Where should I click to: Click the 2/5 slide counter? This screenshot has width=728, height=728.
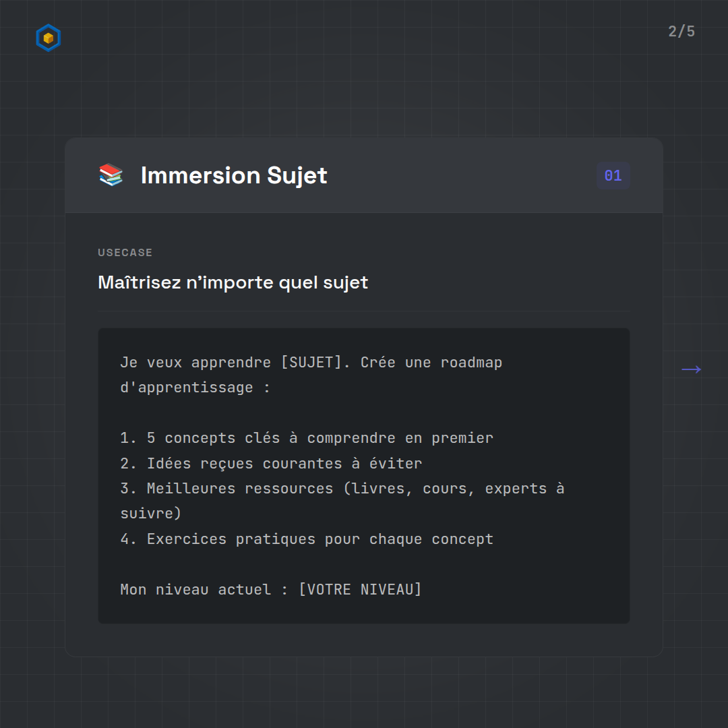(681, 32)
